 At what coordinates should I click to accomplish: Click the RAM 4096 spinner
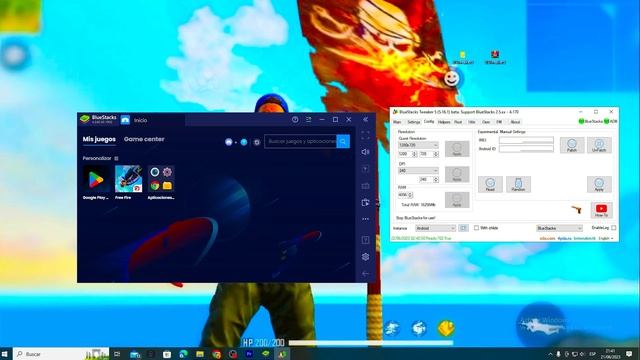pos(405,195)
